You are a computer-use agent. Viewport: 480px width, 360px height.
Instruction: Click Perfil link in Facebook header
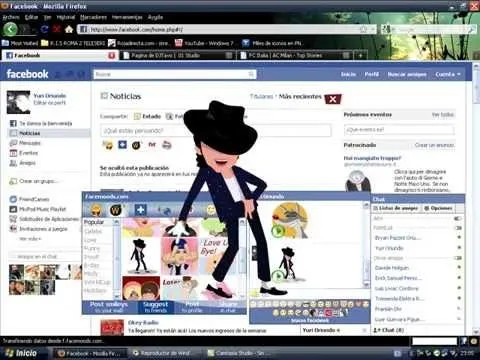372,74
